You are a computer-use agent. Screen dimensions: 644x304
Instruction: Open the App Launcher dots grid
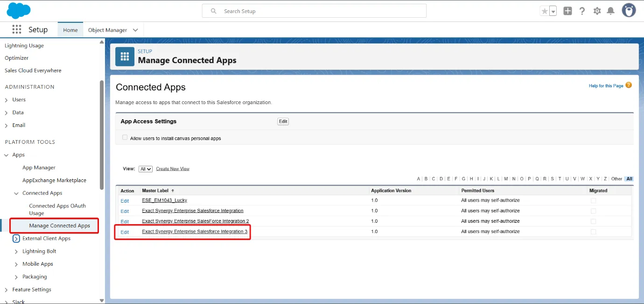pyautogui.click(x=17, y=29)
